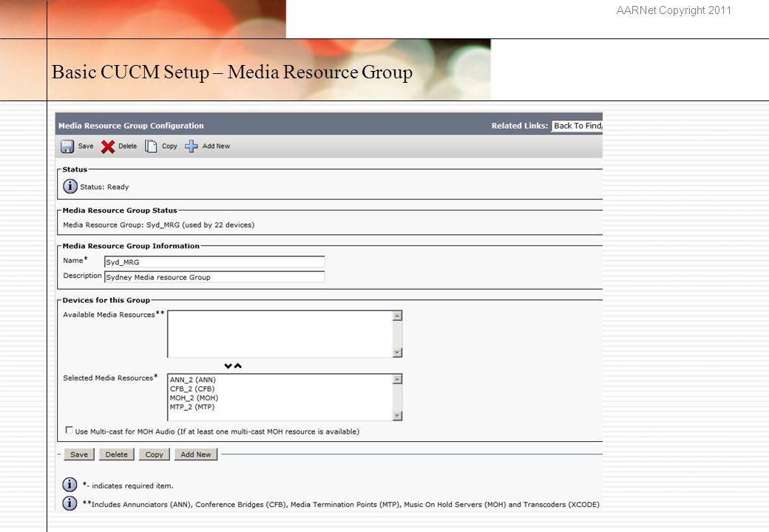The height and width of the screenshot is (532, 769).
Task: Click the Available Media Resources label
Action: (113, 315)
